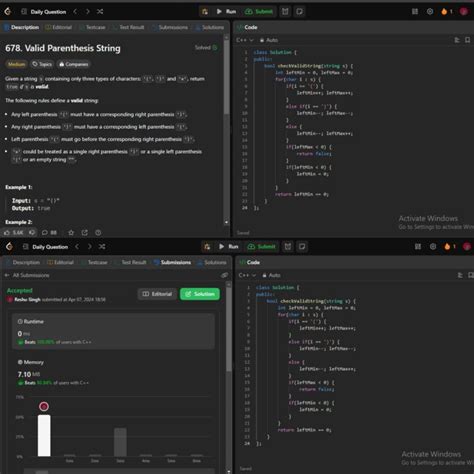Expand the C++ language dropdown in top editor

pos(245,40)
